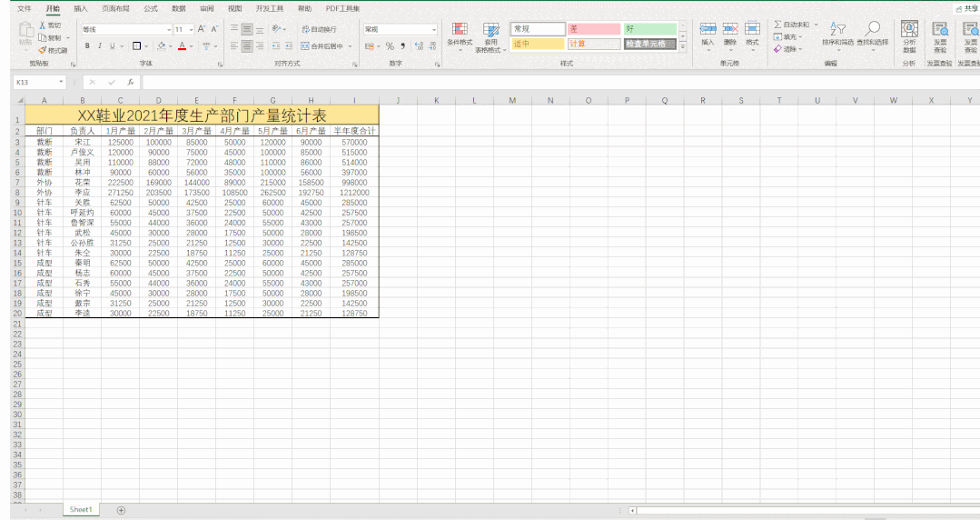Toggle Italic formatting
This screenshot has height=520, width=980.
pos(100,45)
